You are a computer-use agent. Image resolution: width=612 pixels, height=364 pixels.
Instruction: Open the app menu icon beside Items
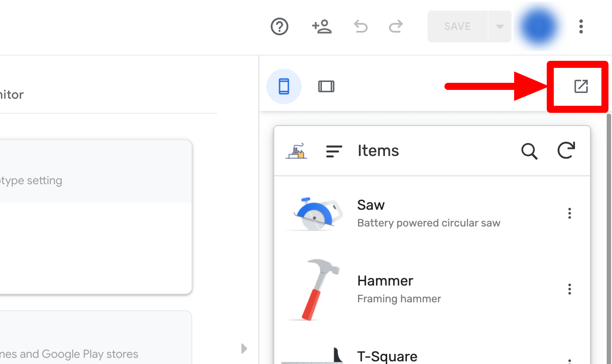pyautogui.click(x=334, y=151)
